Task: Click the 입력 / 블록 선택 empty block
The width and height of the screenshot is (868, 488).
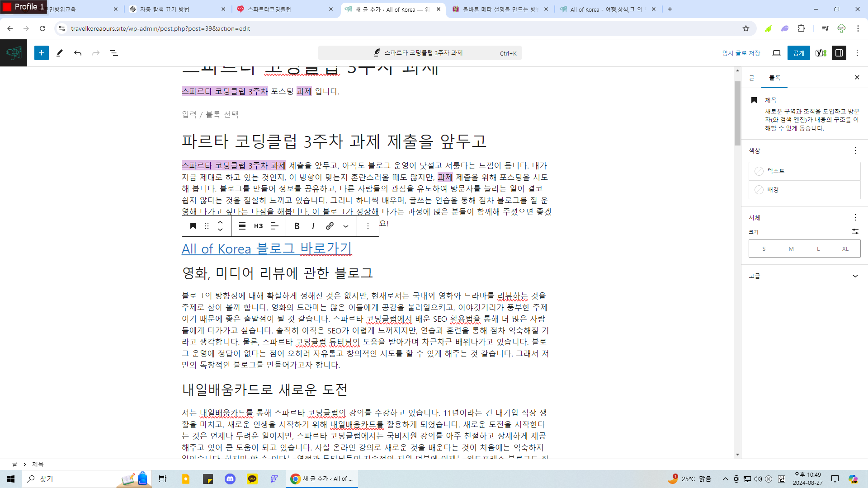Action: point(210,114)
